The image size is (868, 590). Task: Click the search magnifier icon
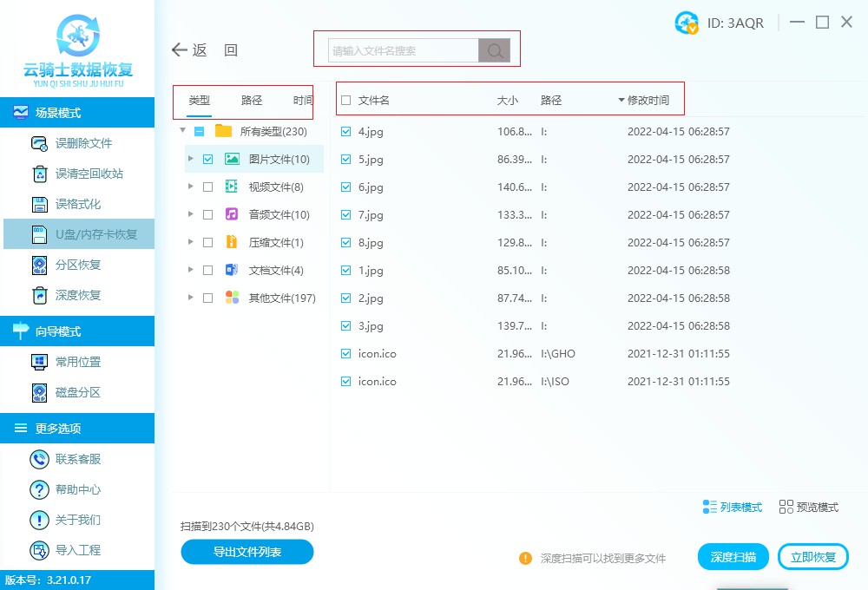click(495, 51)
